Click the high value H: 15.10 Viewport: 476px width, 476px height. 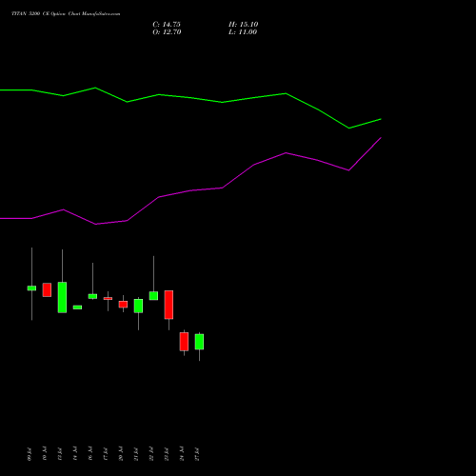point(243,25)
